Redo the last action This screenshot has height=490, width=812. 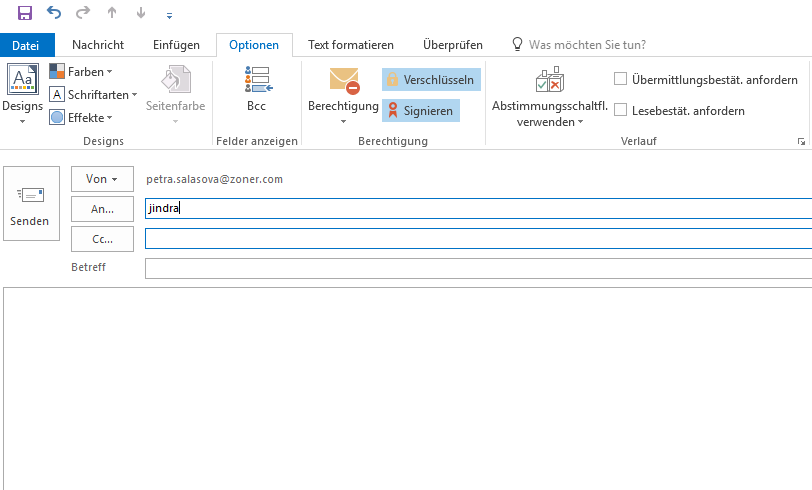[83, 12]
